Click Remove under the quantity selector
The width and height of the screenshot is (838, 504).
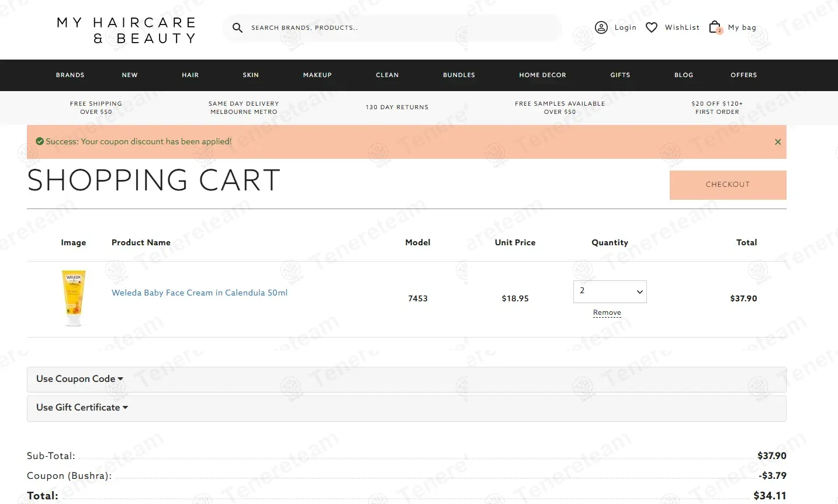607,312
